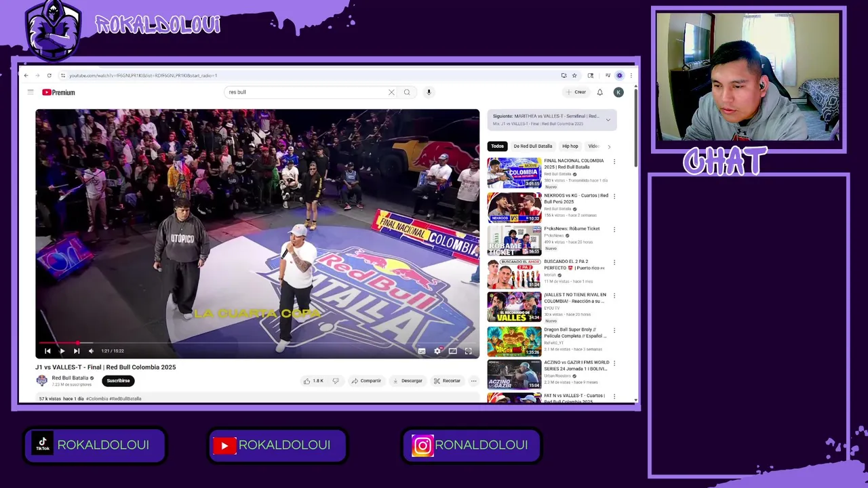Screen dimensions: 868x488
Task: Open the Red Bull Batalla channel avatar
Action: (42, 381)
